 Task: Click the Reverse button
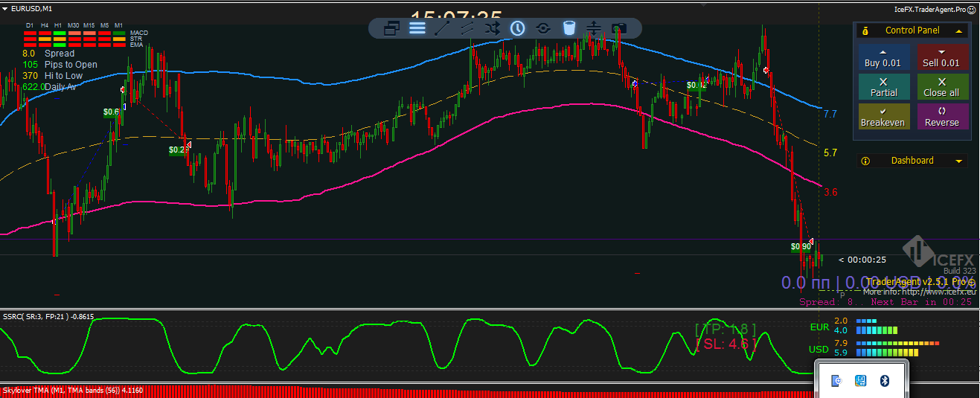[x=942, y=117]
